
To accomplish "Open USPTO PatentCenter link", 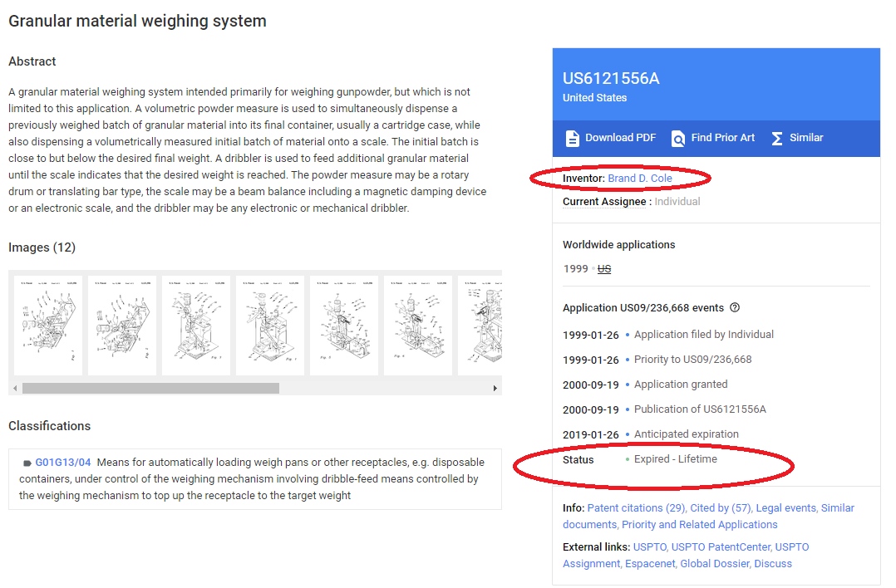I will [x=721, y=547].
